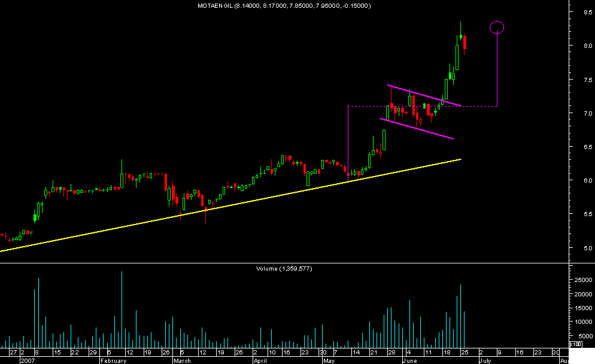Click the May month label
595x364 pixels.
[x=329, y=360]
